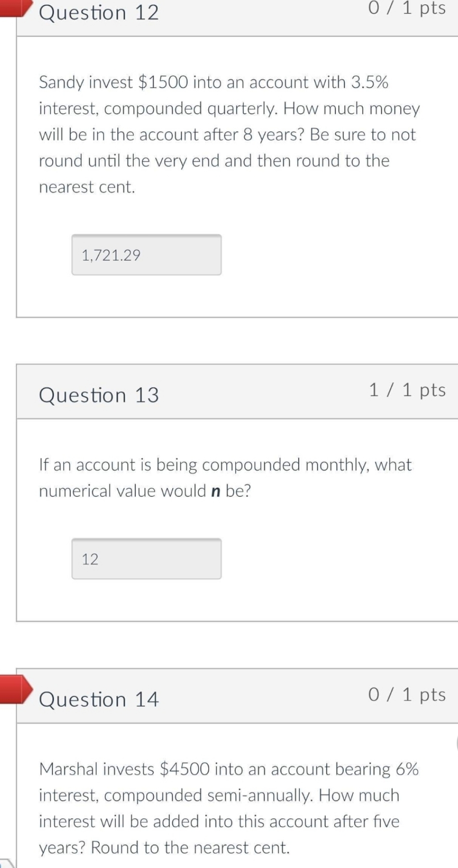Click the 0 / 1 pts score on Question 14
The height and width of the screenshot is (868, 458).
(407, 695)
